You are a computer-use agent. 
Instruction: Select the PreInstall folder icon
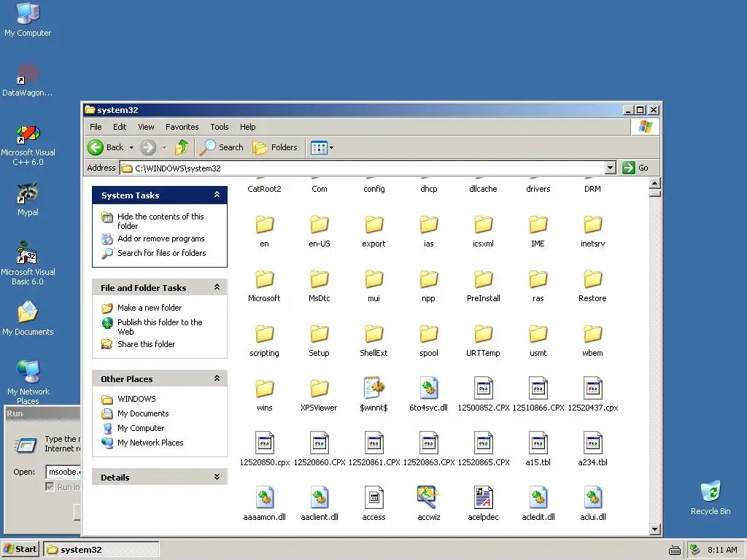[x=483, y=279]
